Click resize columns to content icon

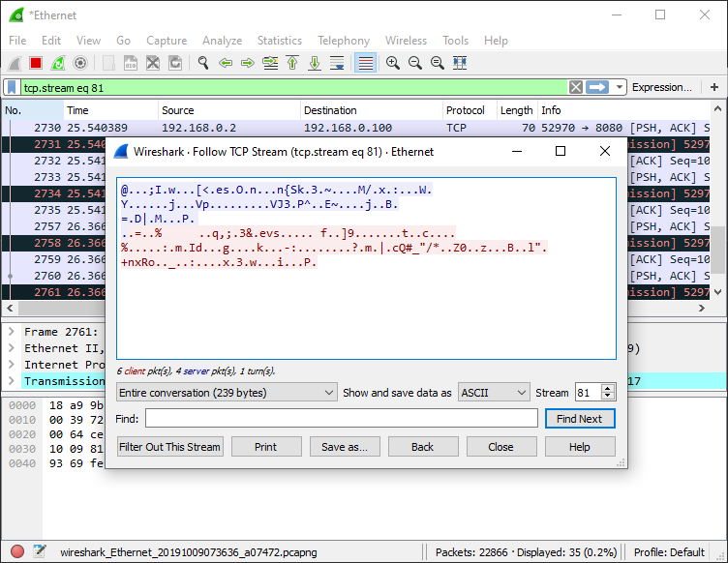tap(460, 63)
